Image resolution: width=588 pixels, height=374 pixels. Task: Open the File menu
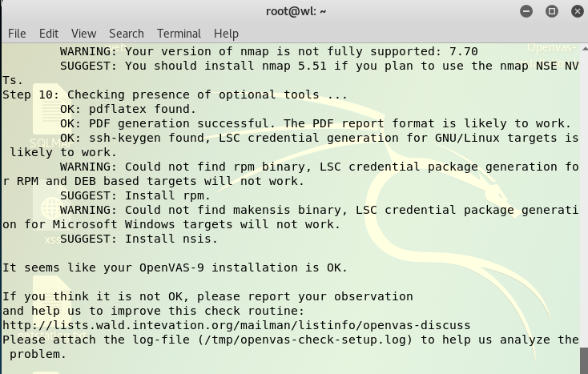click(17, 33)
